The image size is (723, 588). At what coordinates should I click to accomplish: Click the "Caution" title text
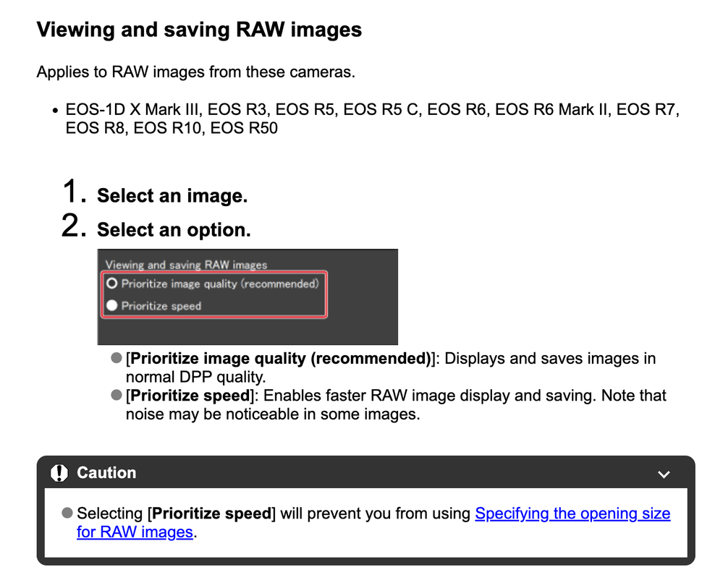106,473
